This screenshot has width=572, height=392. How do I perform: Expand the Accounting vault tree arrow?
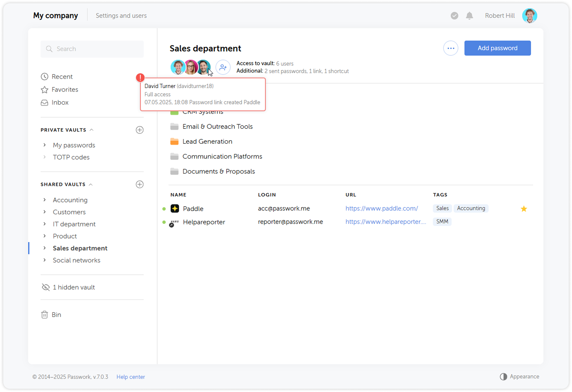pyautogui.click(x=45, y=200)
